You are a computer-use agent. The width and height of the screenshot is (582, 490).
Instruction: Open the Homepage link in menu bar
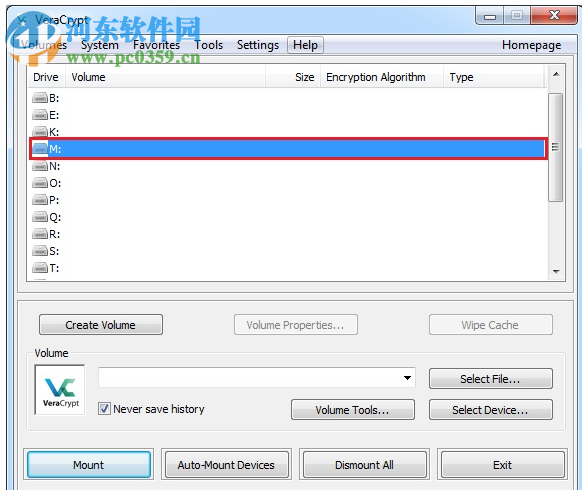[531, 45]
